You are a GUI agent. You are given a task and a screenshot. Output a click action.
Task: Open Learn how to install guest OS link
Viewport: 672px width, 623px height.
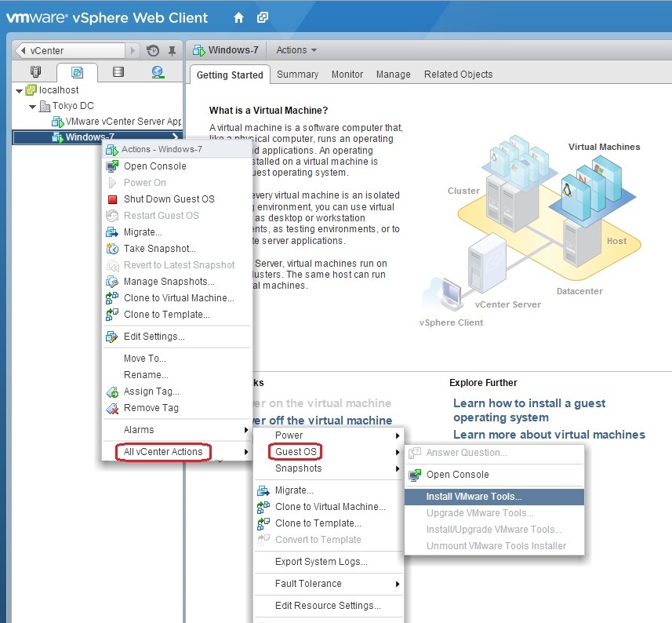[x=529, y=410]
